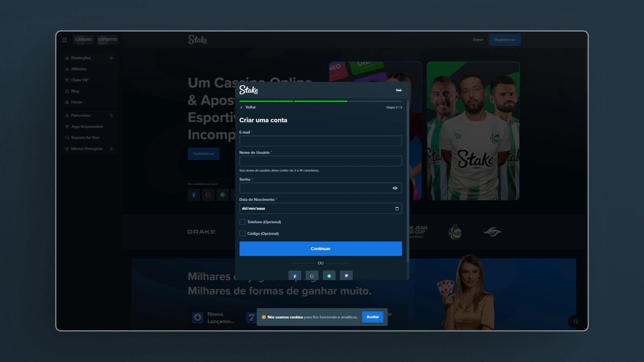
Task: Open the date picker calendar icon
Action: pyautogui.click(x=397, y=208)
